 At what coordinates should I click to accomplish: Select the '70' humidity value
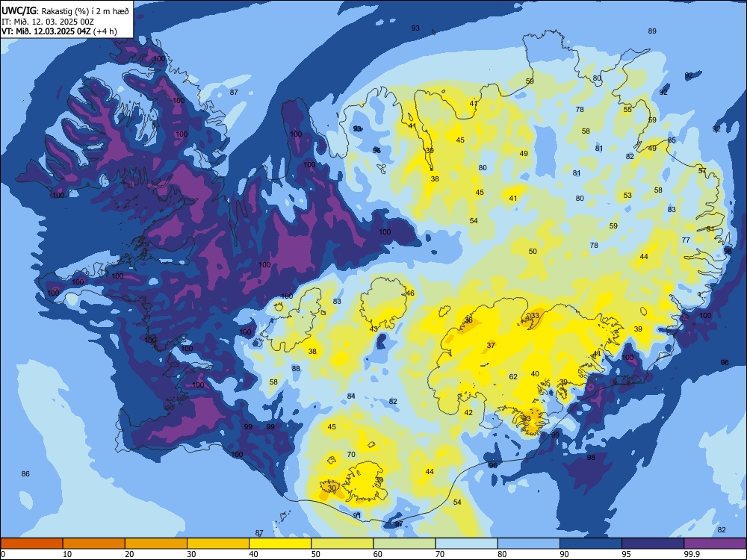pyautogui.click(x=351, y=455)
